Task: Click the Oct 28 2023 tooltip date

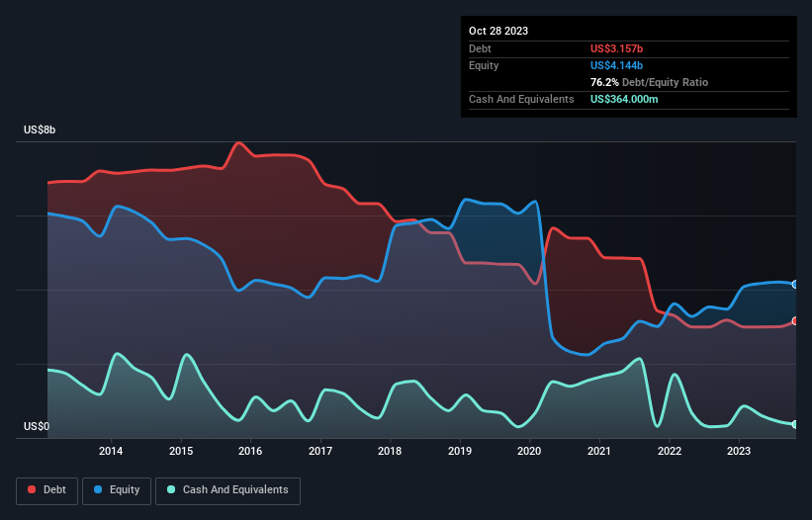Action: coord(498,31)
